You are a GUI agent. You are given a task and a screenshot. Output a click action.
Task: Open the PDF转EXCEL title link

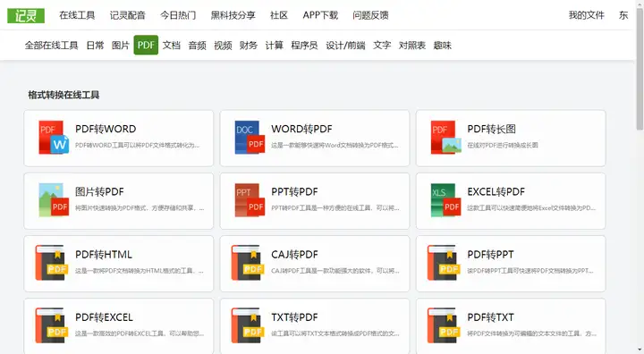(104, 317)
